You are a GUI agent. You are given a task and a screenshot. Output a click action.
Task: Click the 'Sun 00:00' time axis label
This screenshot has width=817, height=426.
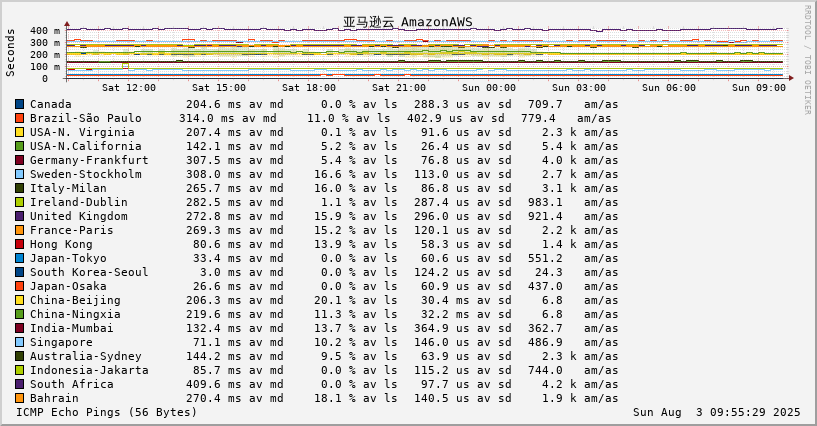[489, 87]
